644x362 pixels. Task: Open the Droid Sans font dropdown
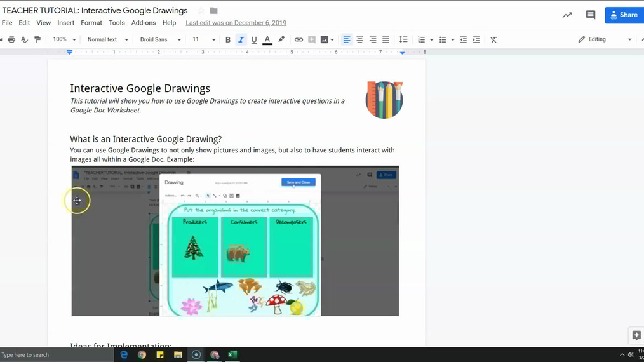160,39
